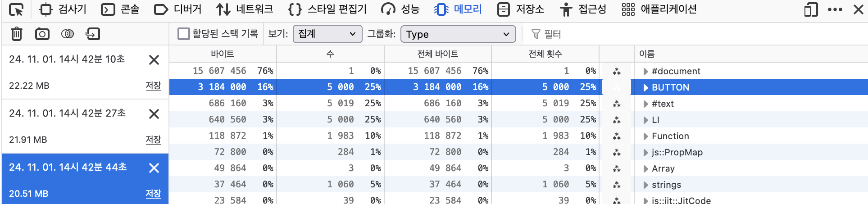
Task: Switch to the 네트워크 tab
Action: pyautogui.click(x=245, y=9)
